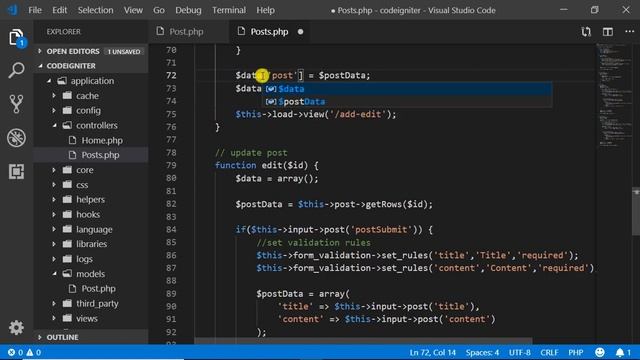Click line number 79 in gutter
This screenshot has height=360, width=640.
[171, 165]
